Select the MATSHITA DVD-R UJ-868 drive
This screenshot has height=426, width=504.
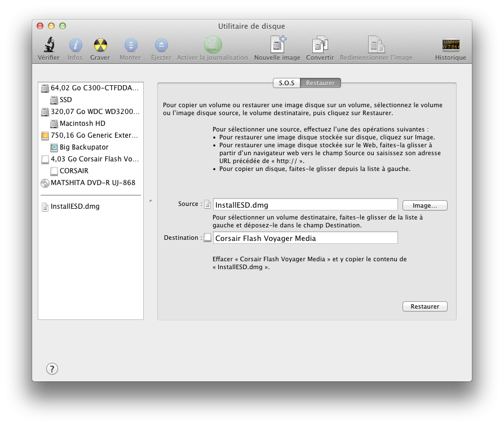pyautogui.click(x=91, y=183)
